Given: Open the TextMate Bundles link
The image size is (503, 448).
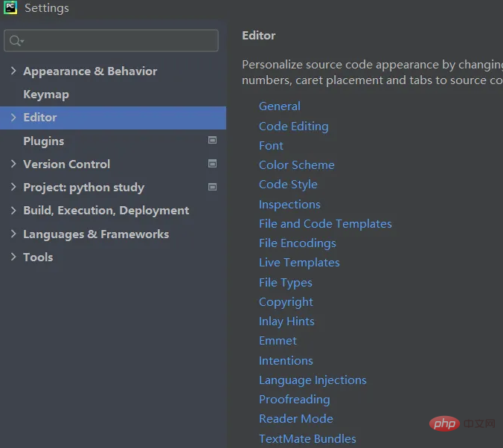Looking at the screenshot, I should [x=307, y=439].
